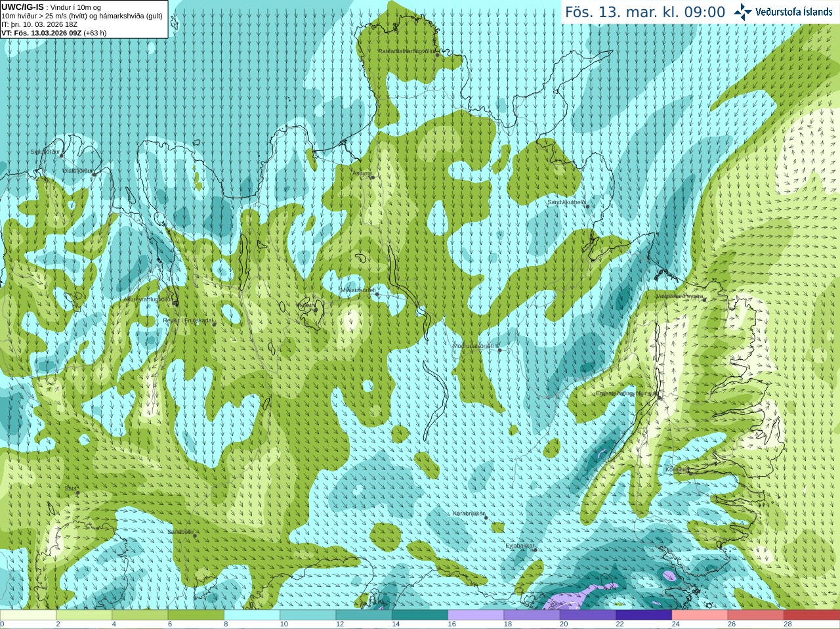
Task: Click the legend value '28'
Action: coord(787,624)
